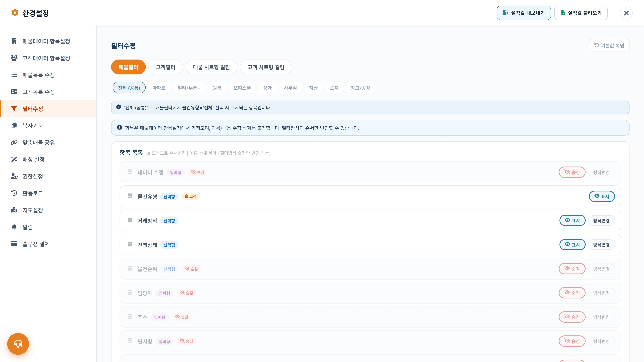Toggle 숨김 visibility for 담당자
The image size is (644, 362).
tap(572, 293)
